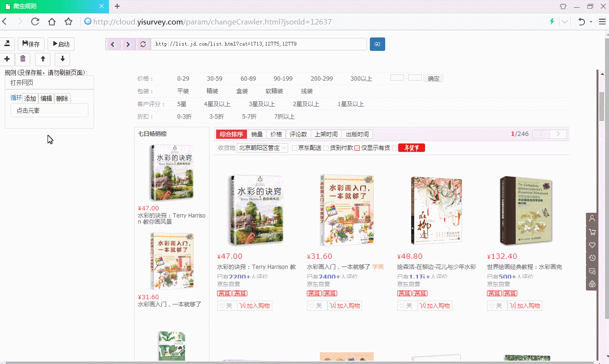Viewport: 609px width, 364px height.
Task: Sort by 价格 tab
Action: 276,134
